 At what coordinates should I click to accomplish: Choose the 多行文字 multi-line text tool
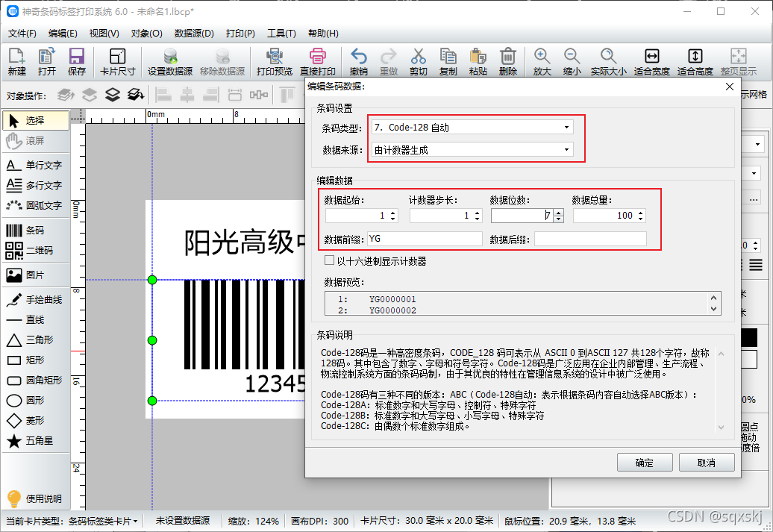coord(36,185)
